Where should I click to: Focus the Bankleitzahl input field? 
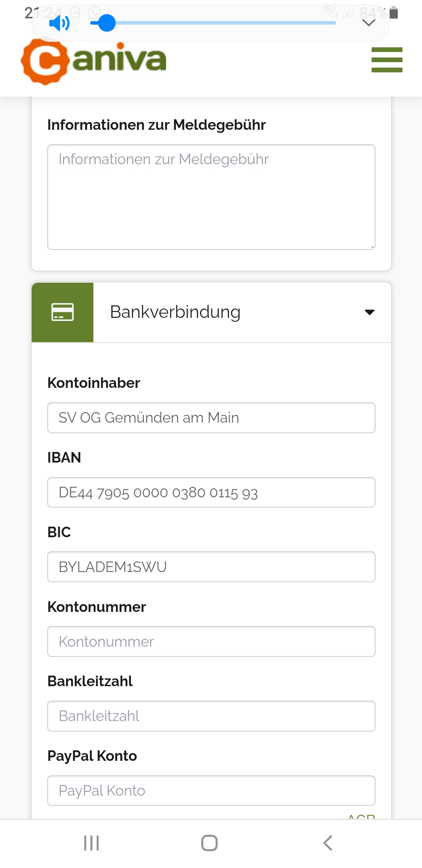tap(211, 716)
